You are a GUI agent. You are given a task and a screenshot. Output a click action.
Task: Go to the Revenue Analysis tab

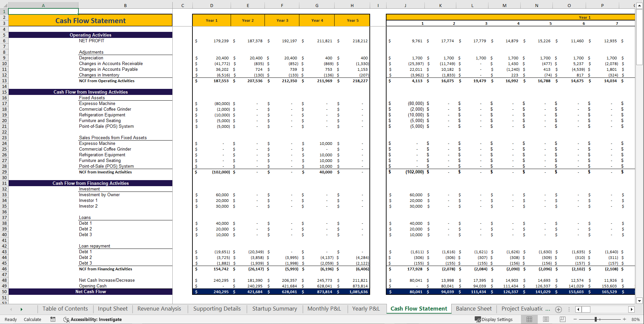click(159, 309)
